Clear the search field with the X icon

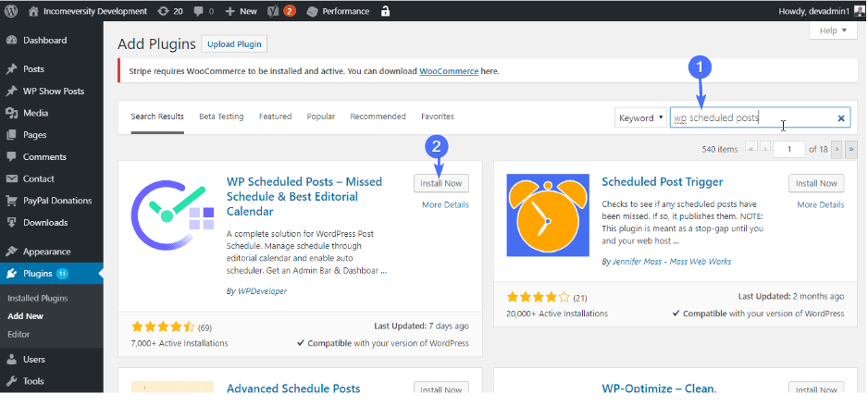pos(841,117)
